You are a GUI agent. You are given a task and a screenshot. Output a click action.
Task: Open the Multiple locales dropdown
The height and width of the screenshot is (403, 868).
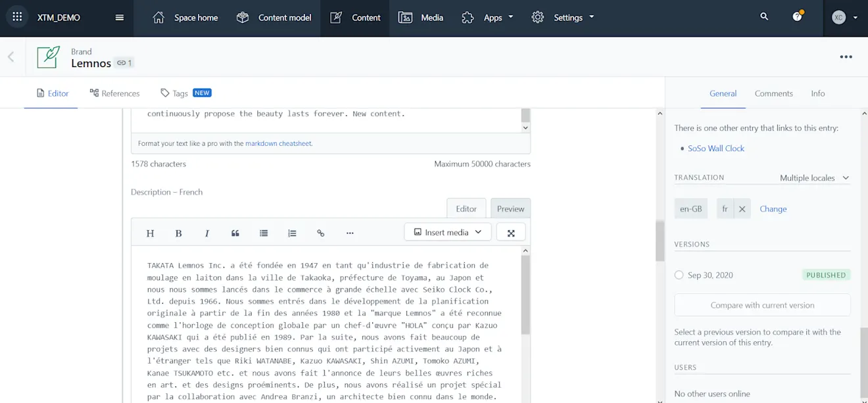pos(814,178)
